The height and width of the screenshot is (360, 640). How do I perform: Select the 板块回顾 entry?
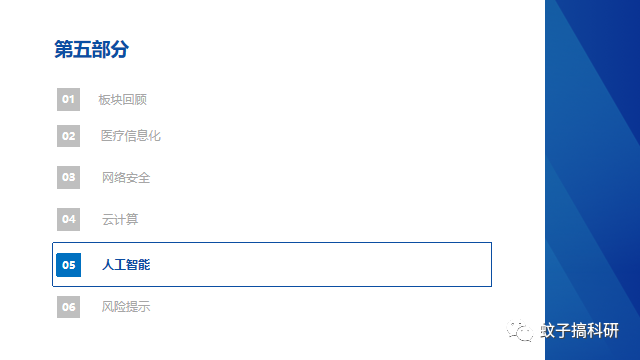click(x=122, y=100)
